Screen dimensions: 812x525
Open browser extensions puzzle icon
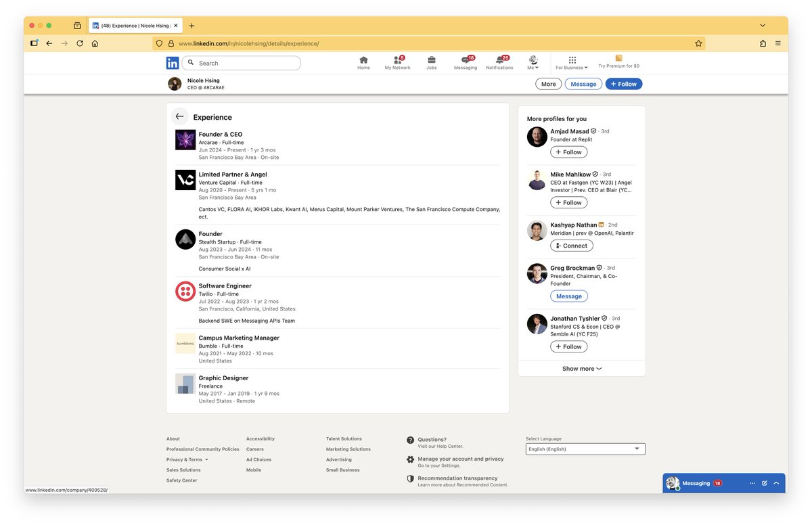pos(763,43)
